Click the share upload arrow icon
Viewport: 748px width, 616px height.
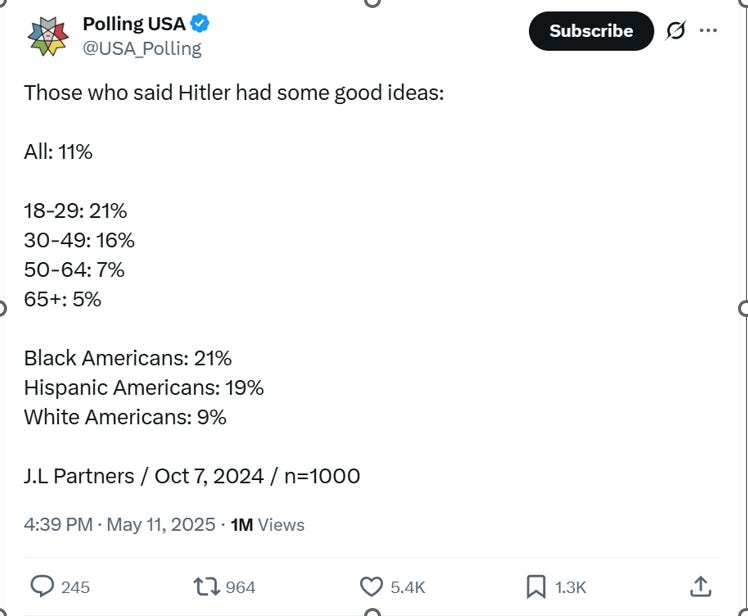coord(701,586)
